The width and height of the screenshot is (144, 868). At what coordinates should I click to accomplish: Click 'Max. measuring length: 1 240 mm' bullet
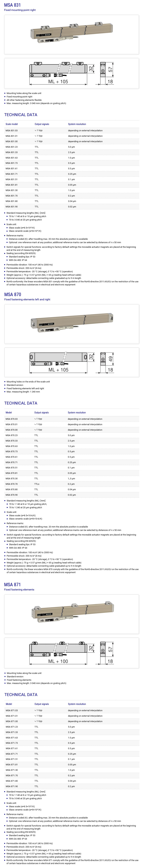23,392
